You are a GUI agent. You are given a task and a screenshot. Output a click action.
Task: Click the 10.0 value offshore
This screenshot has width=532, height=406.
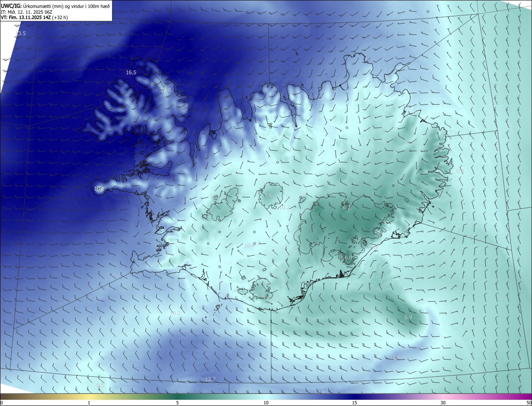(x=175, y=313)
